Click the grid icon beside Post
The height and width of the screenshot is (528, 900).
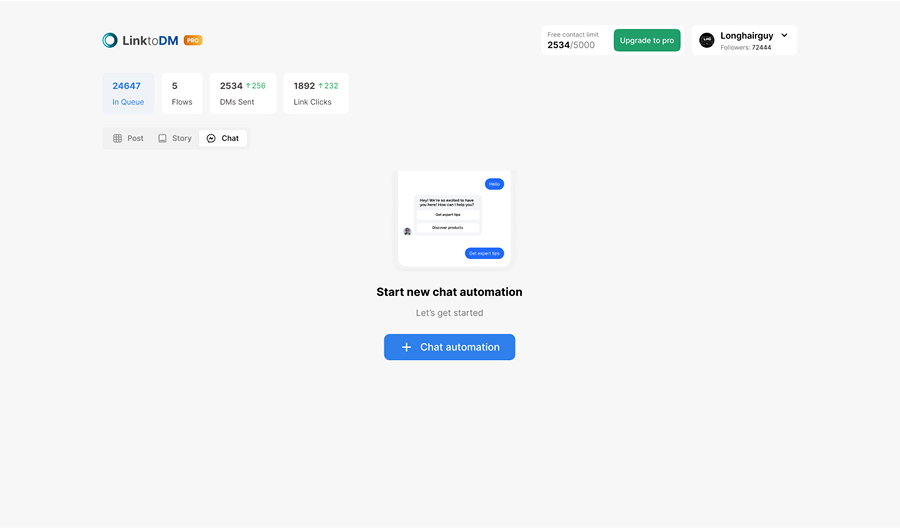pyautogui.click(x=117, y=138)
